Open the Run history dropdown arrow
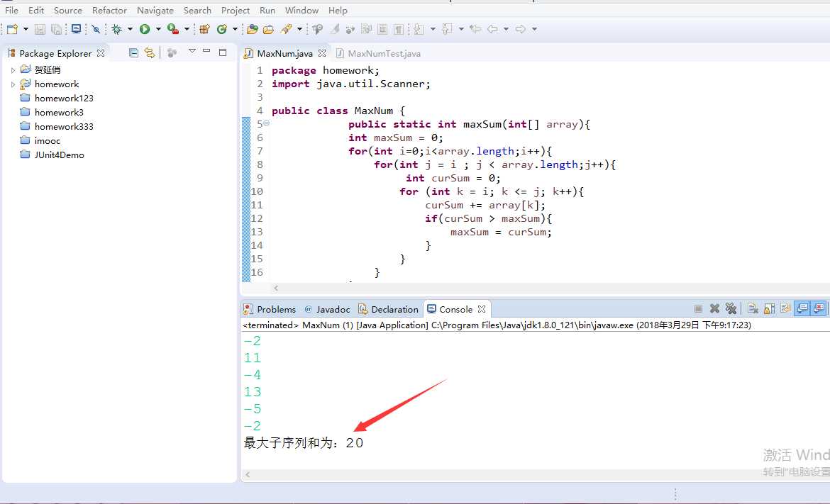Screen dimensions: 830x504 pos(158,29)
